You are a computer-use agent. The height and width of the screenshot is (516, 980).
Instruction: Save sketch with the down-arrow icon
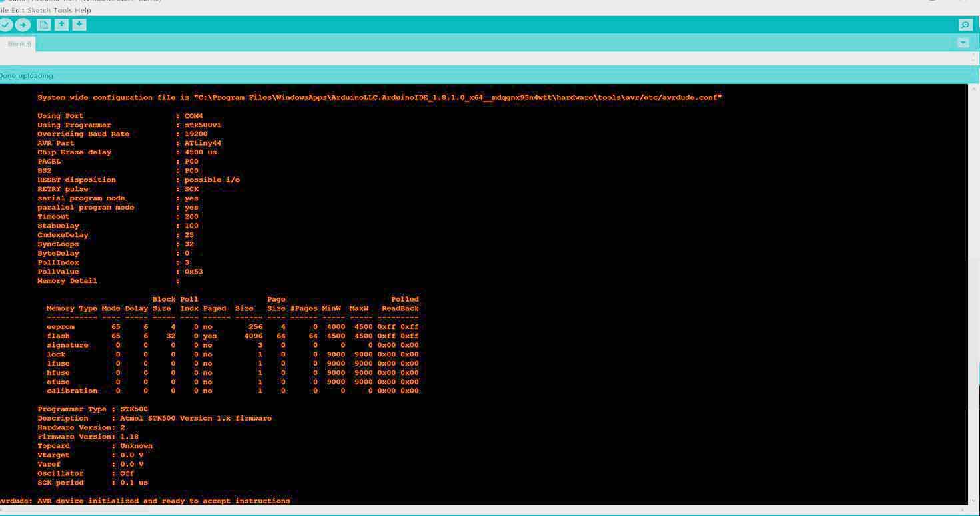79,25
